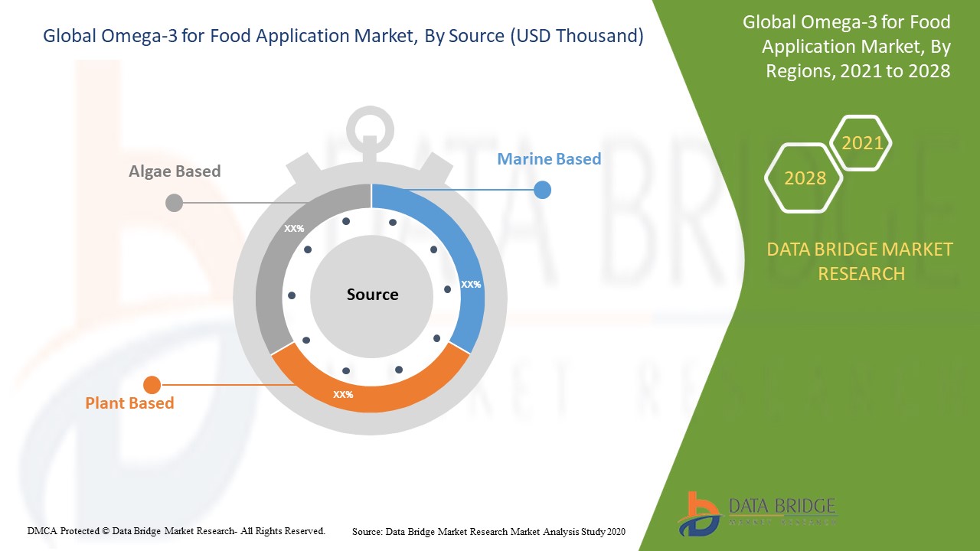980x551 pixels.
Task: Click the By Regions 2021 to 2028 heading
Action: coord(846,47)
